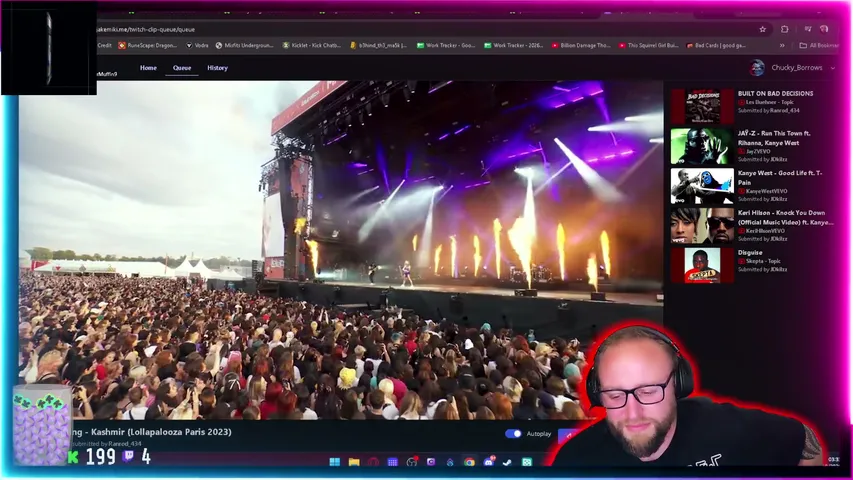This screenshot has width=853, height=480.
Task: Select the Keri Hilson Knock You Down thumbnail
Action: click(x=702, y=226)
